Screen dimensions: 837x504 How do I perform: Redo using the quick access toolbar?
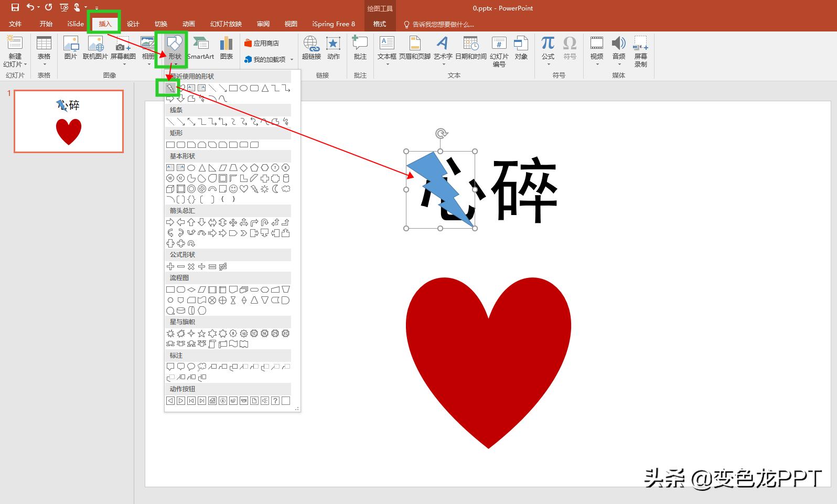click(x=49, y=7)
